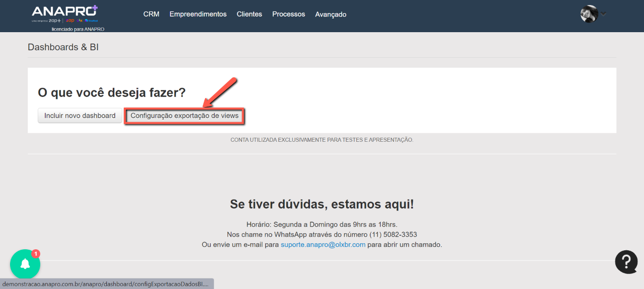
Task: Click the red notification count badge
Action: pos(36,254)
